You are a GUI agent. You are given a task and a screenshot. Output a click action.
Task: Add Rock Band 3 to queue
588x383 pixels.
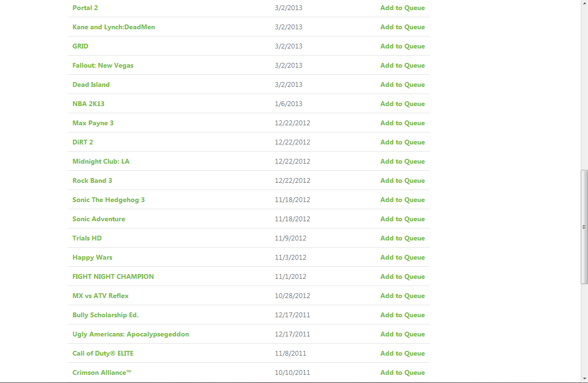(402, 180)
